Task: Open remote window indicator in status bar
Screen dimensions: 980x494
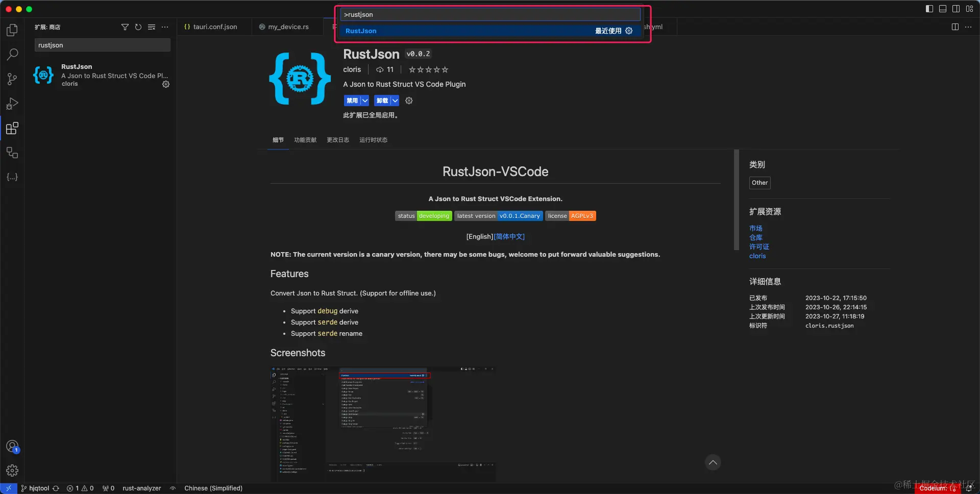Action: [9, 488]
